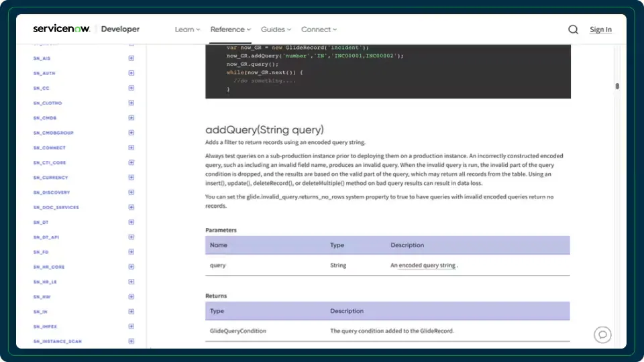The image size is (644, 362).
Task: Open the Learn dropdown menu
Action: point(187,29)
